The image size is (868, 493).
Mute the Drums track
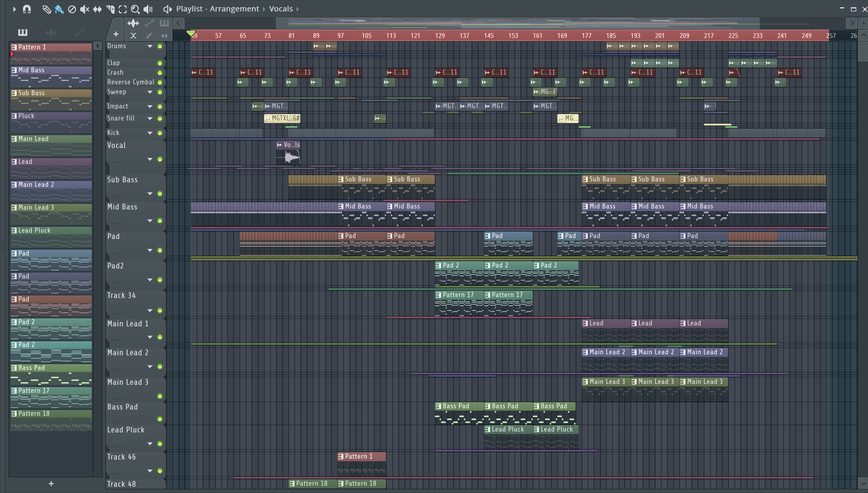tap(160, 46)
